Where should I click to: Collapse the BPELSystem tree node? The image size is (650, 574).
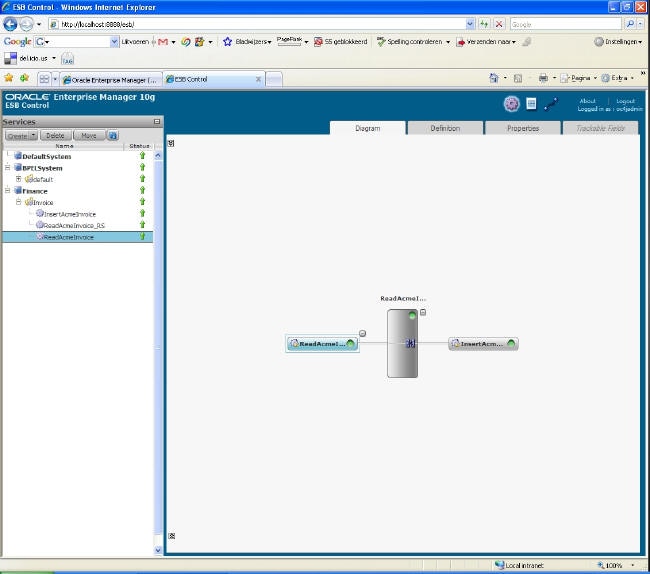[7, 167]
